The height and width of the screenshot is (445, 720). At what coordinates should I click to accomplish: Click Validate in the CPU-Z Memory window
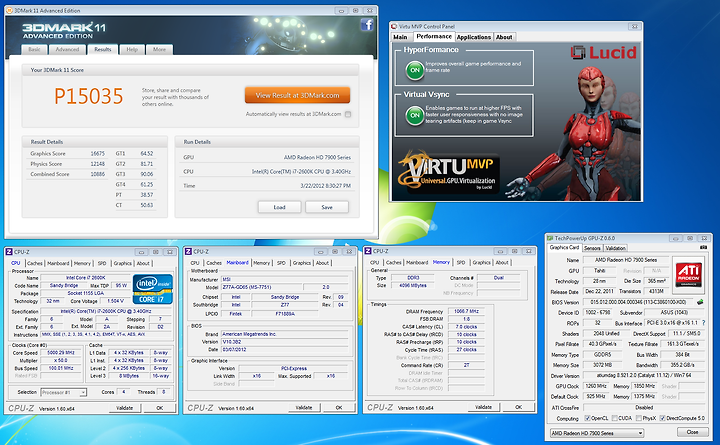(484, 407)
